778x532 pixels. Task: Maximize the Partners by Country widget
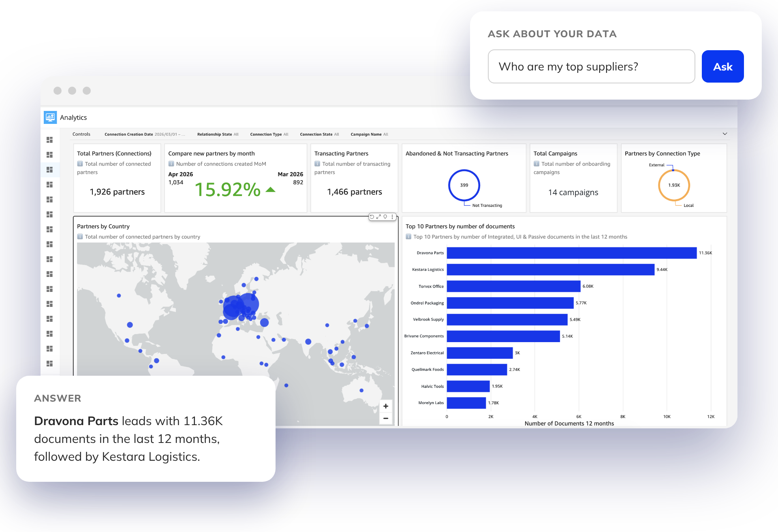pyautogui.click(x=378, y=217)
